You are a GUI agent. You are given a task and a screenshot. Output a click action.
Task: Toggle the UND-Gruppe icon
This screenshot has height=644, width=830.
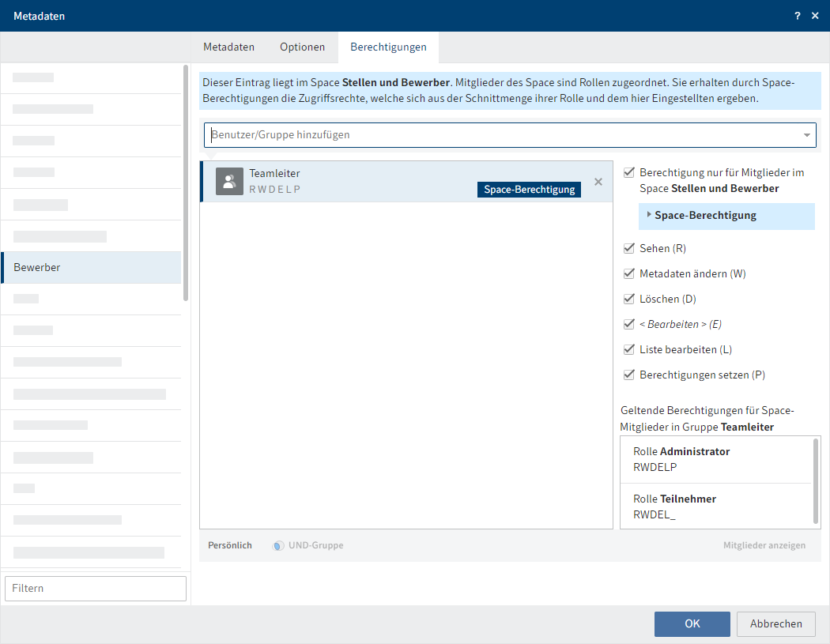click(x=278, y=545)
